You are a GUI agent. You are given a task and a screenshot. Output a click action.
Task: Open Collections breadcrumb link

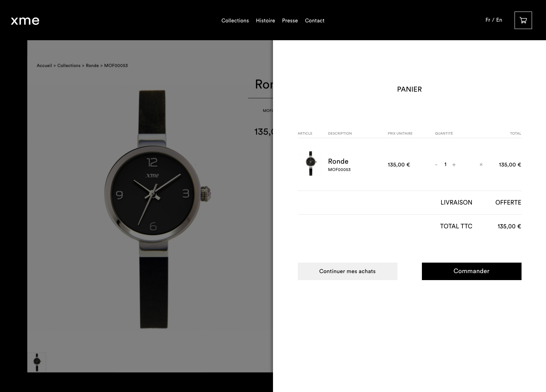pyautogui.click(x=69, y=65)
